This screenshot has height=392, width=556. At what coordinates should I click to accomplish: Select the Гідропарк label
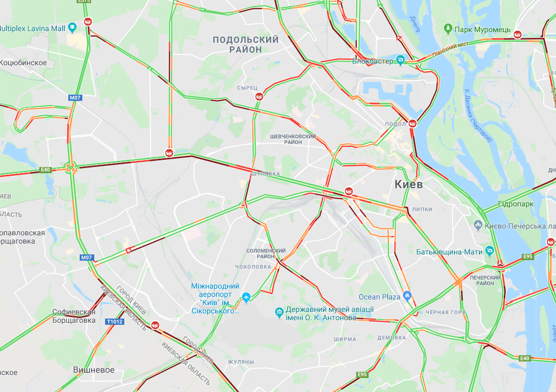tap(516, 204)
